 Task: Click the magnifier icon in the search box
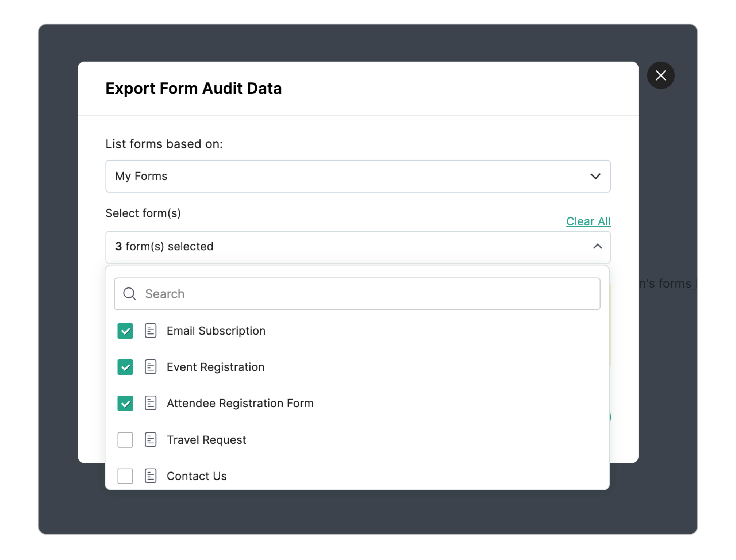[130, 294]
